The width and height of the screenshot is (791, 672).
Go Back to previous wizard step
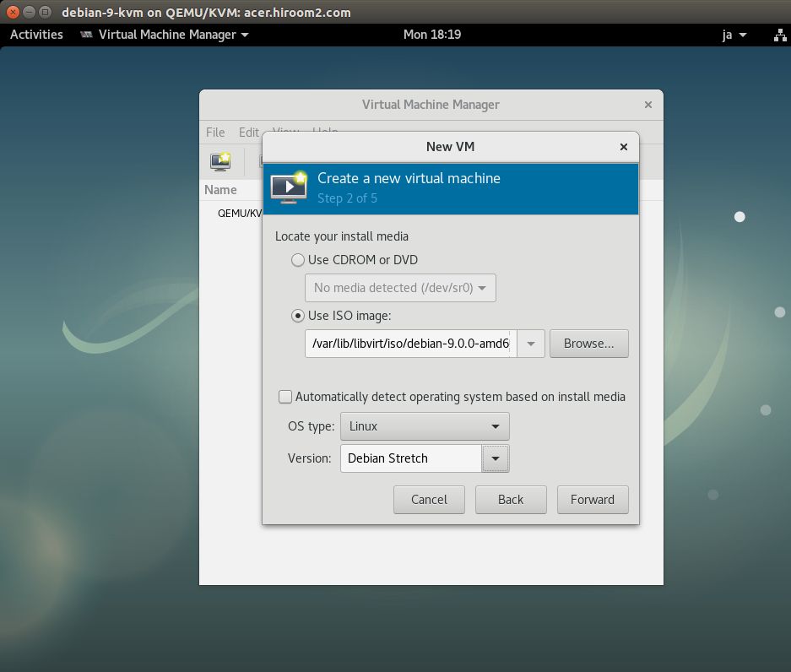coord(510,499)
